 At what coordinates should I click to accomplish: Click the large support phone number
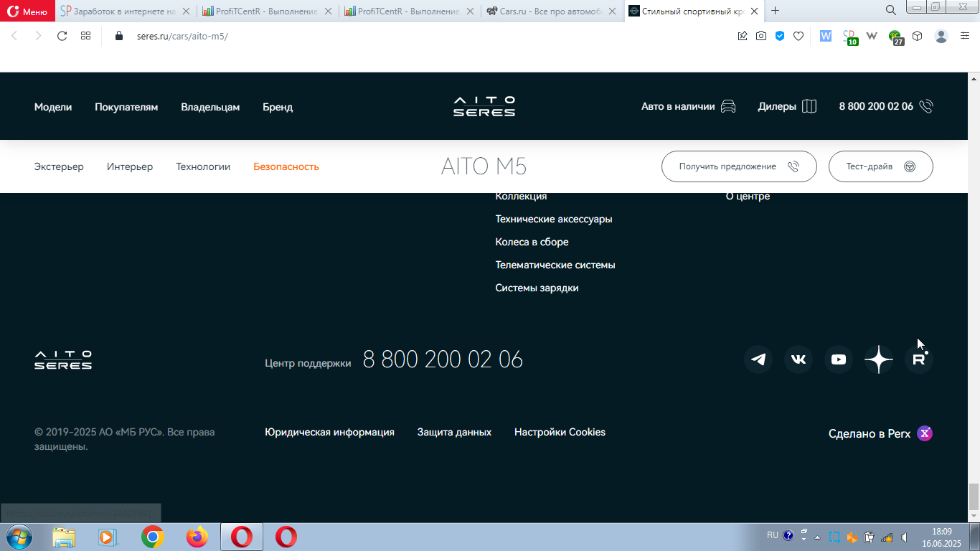(x=443, y=359)
